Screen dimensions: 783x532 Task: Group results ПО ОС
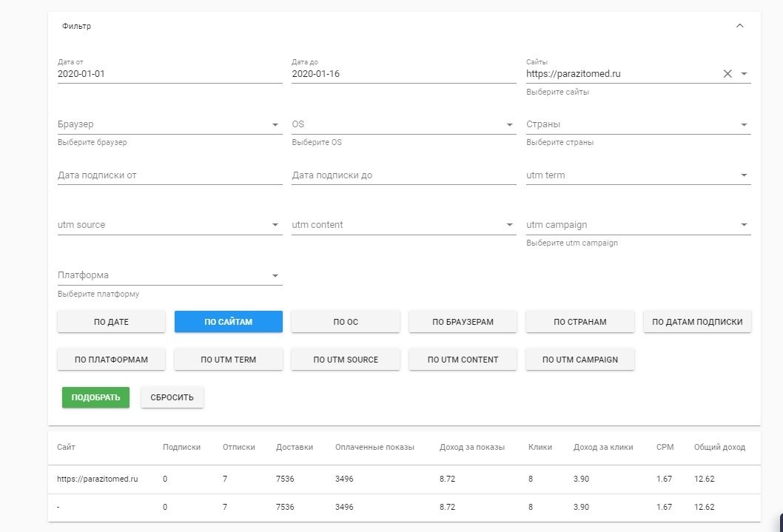click(346, 322)
